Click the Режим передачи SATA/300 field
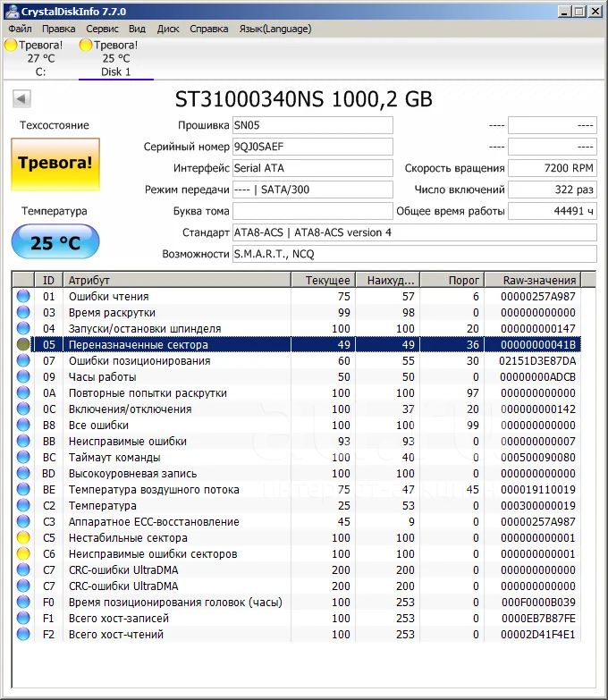 pyautogui.click(x=312, y=190)
